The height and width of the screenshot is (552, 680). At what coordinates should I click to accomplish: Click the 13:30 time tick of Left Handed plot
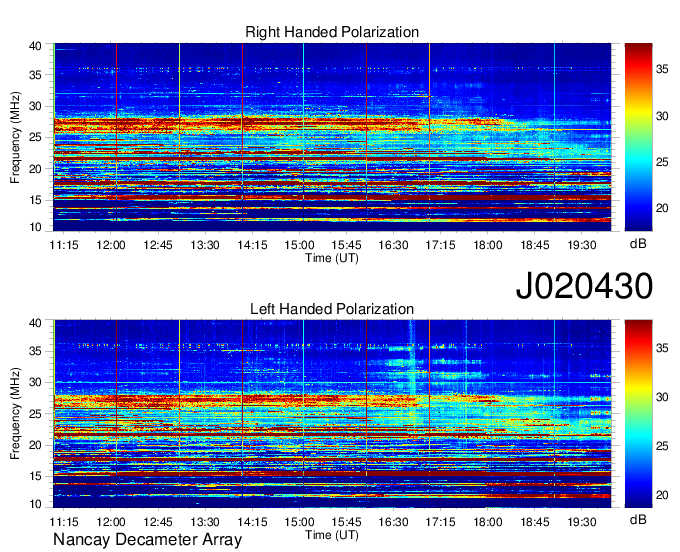[x=205, y=522]
